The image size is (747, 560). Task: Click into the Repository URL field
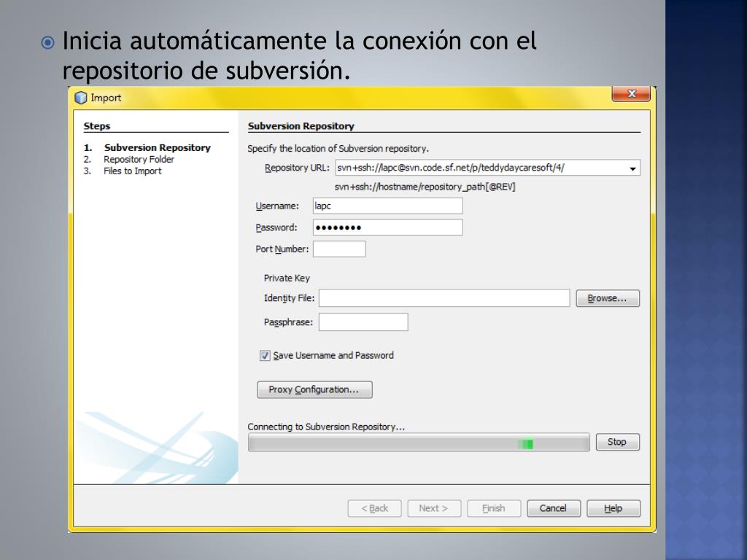click(487, 168)
